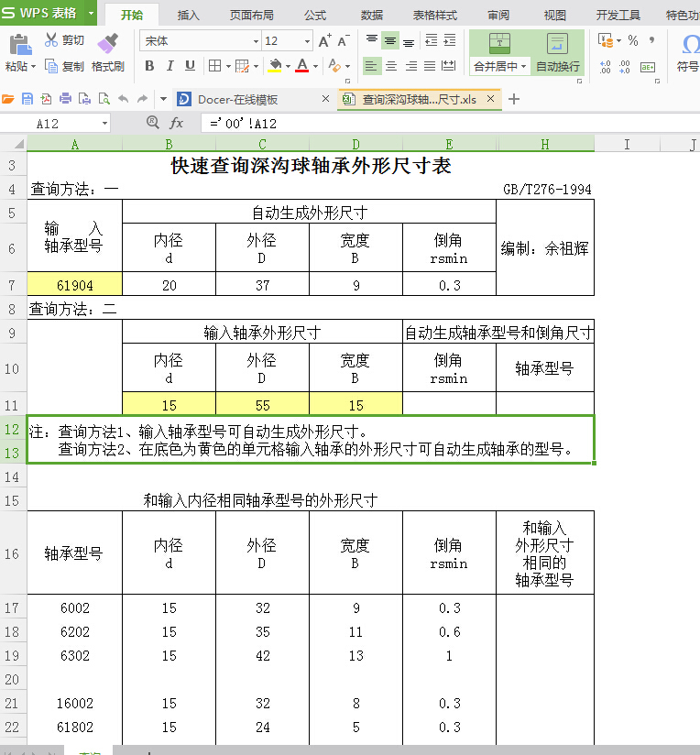Viewport: 700px width, 755px height.
Task: Click the print preview magnifier icon
Action: [x=104, y=99]
